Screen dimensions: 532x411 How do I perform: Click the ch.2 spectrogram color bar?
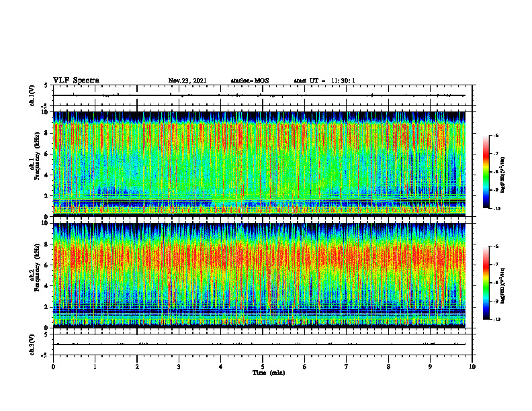pos(486,283)
